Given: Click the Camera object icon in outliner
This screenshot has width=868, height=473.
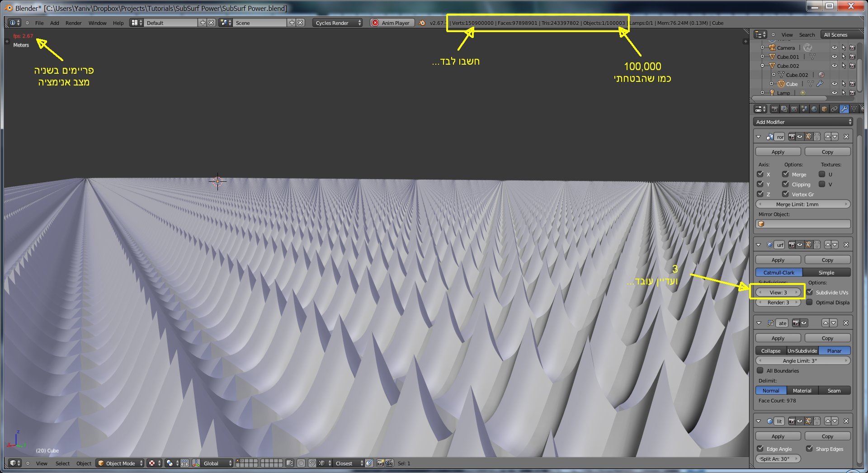Looking at the screenshot, I should tap(772, 47).
